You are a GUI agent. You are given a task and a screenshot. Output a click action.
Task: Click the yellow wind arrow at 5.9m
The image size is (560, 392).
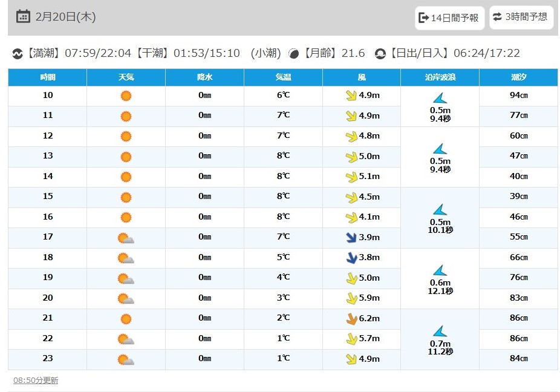coord(352,298)
